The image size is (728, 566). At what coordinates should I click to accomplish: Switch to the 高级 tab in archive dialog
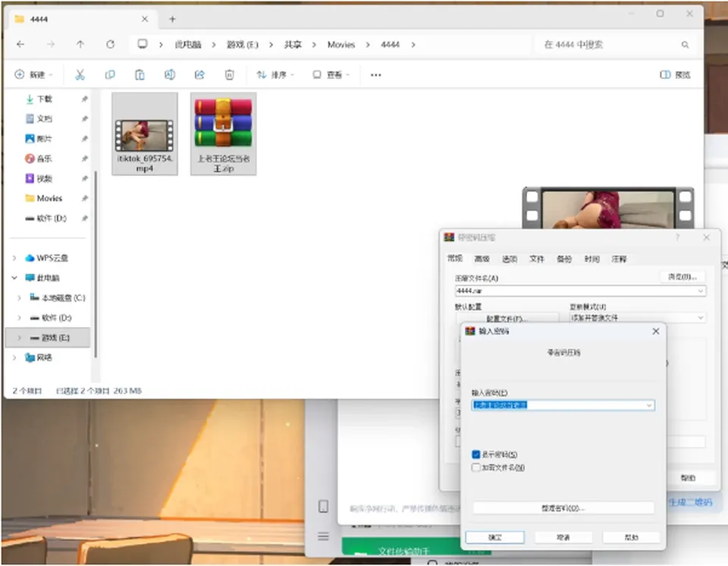point(482,259)
